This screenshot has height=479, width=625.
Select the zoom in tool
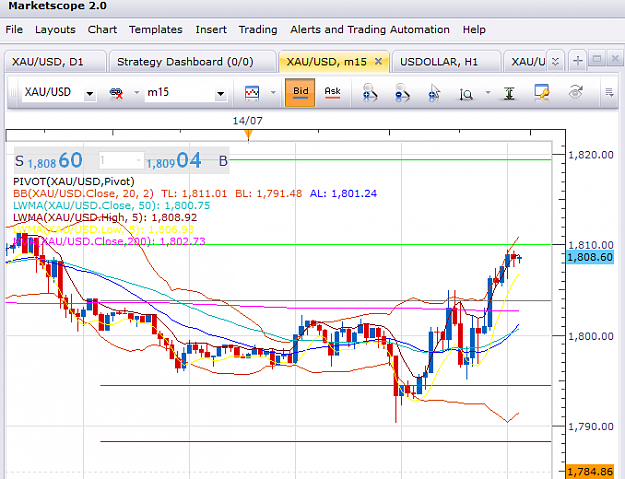pyautogui.click(x=370, y=92)
